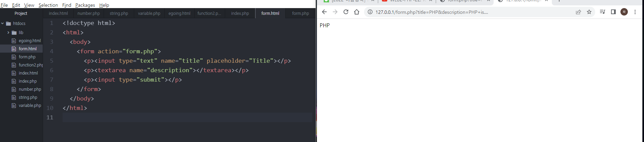Open egoing.html in the project tree

30,41
